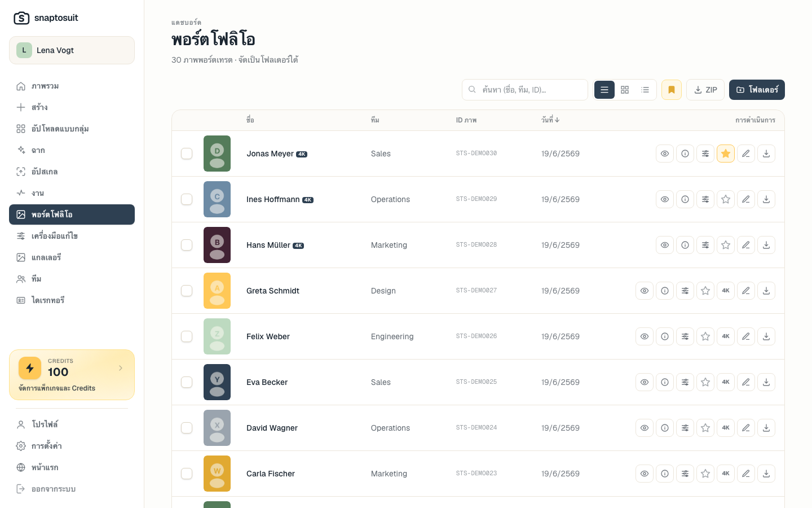Tick the Felix Weber checkbox
This screenshot has height=508, width=812.
click(187, 336)
